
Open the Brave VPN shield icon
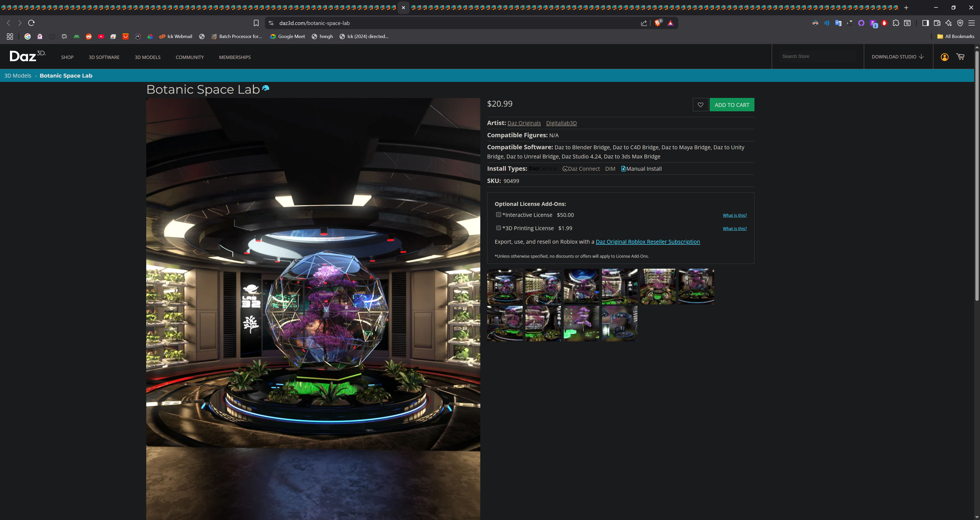960,23
